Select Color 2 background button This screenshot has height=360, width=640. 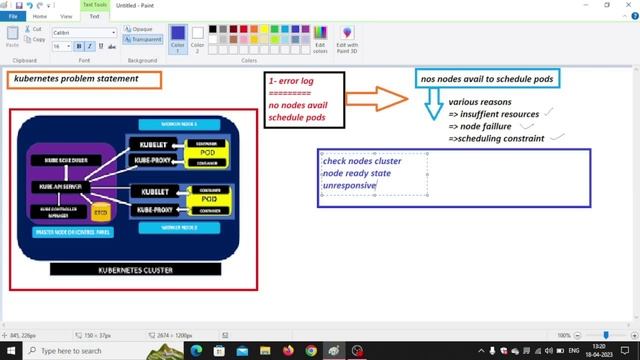pos(198,39)
